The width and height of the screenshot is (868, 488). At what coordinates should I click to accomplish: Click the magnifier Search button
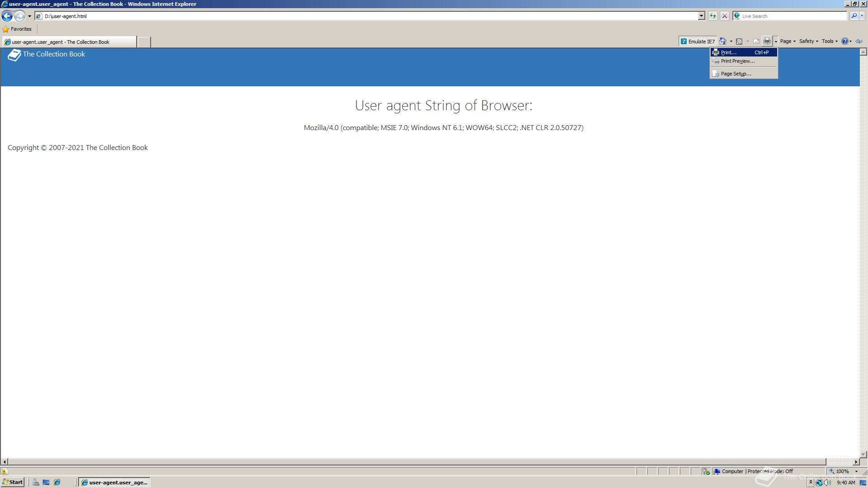coord(854,16)
